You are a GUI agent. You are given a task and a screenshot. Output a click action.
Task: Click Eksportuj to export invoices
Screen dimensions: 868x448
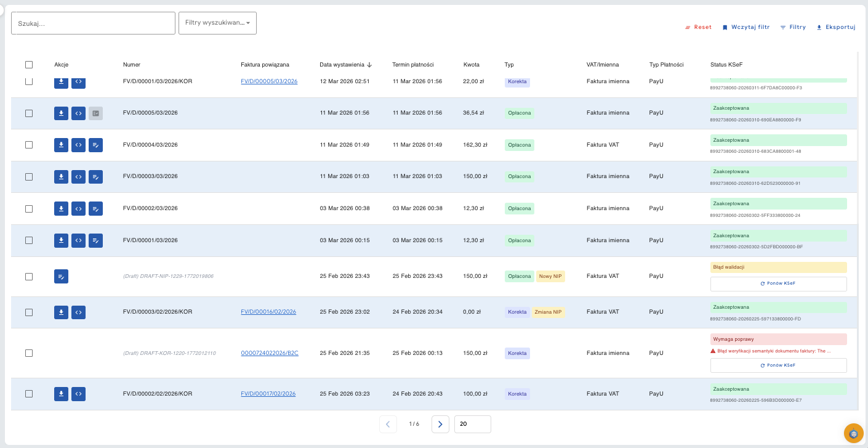tap(836, 27)
